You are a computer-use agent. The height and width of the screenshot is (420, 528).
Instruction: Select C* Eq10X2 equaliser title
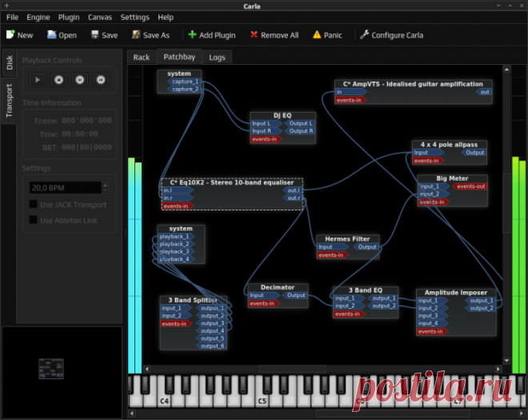point(232,182)
